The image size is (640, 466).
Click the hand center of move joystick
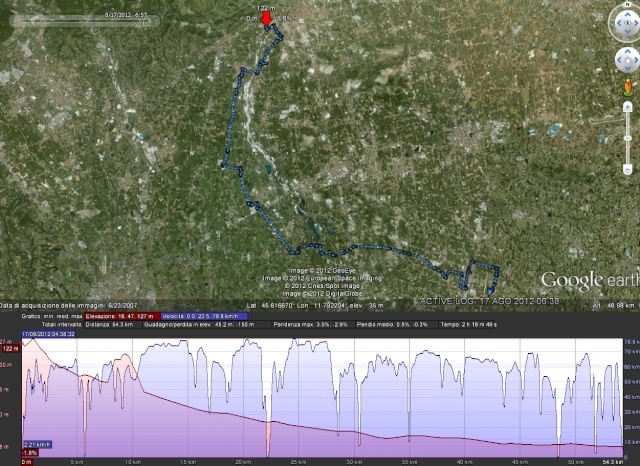click(627, 60)
